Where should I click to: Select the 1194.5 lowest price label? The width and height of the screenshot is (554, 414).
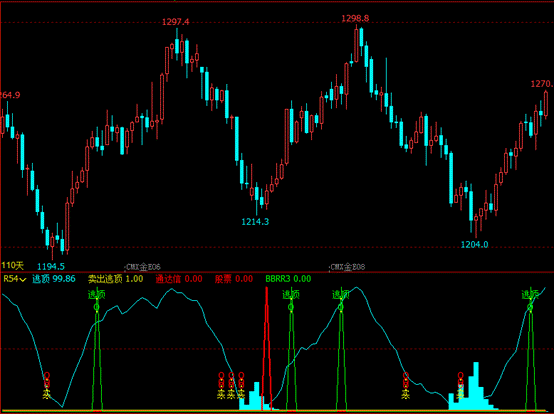tap(51, 266)
